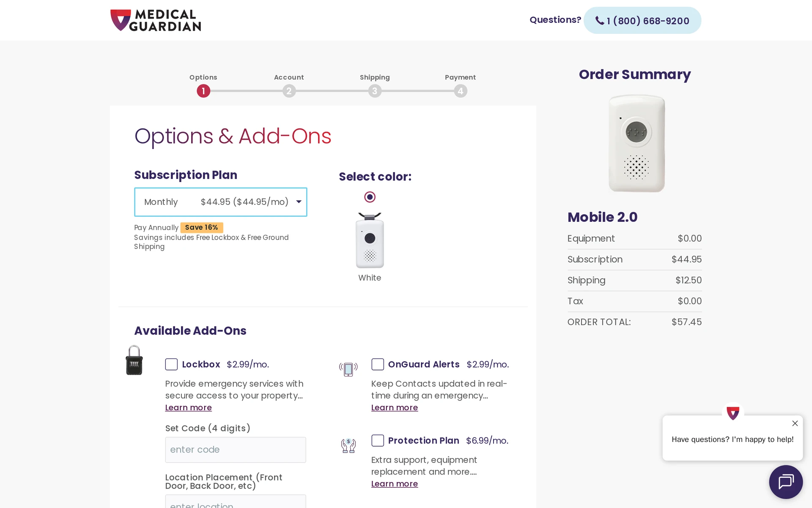This screenshot has width=812, height=508.
Task: Click the Save 16% badge
Action: pos(202,227)
